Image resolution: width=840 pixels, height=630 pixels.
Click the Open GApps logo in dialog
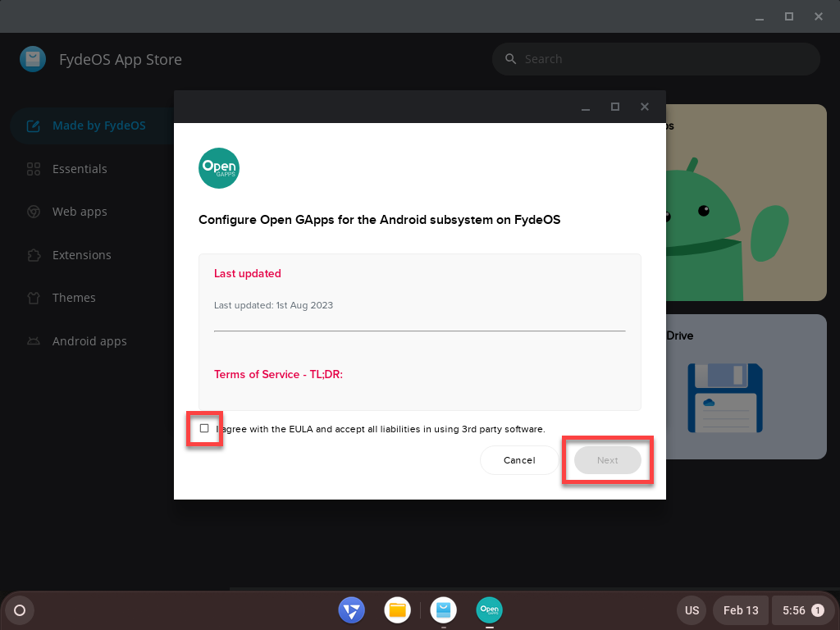(218, 168)
